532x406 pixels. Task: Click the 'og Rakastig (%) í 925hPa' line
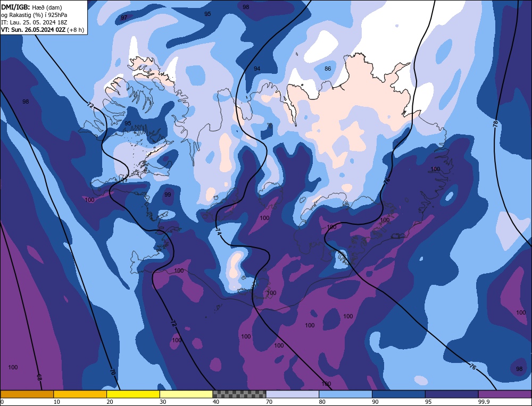(x=34, y=15)
